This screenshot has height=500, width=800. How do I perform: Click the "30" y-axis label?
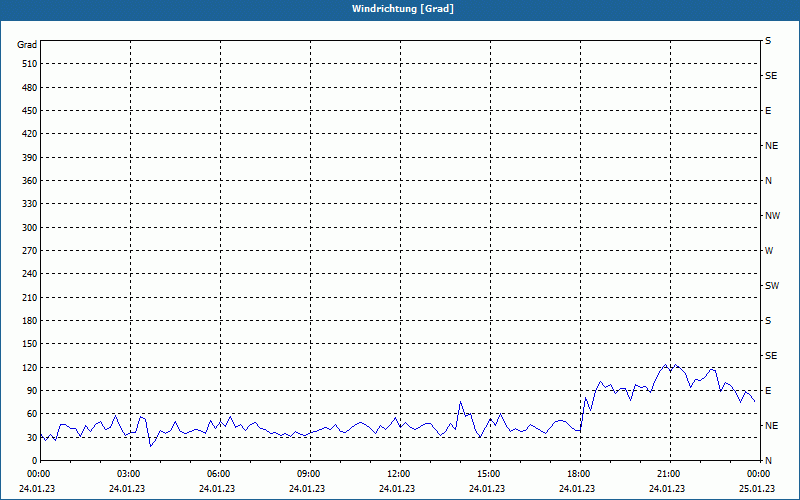[x=32, y=437]
